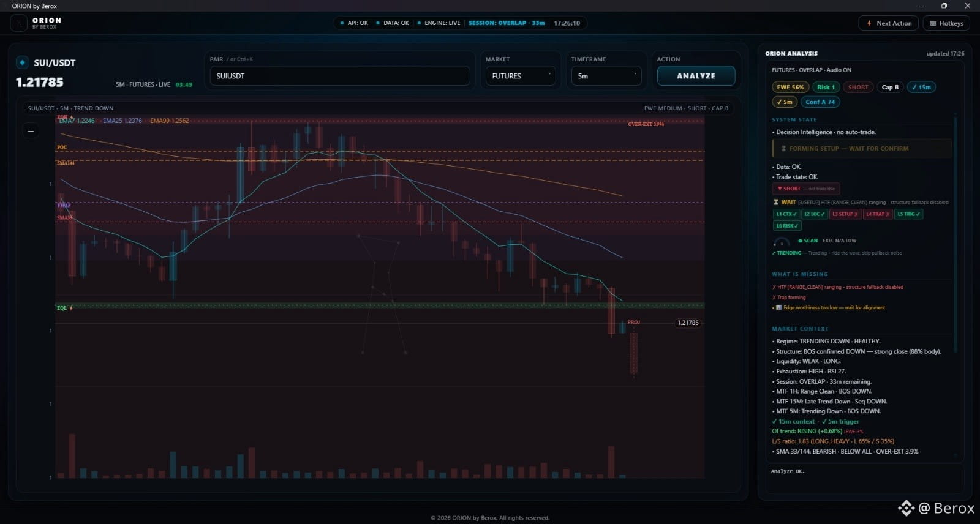This screenshot has height=524, width=980.
Task: Click the trending arrow icon beside TRENDING
Action: [x=774, y=253]
